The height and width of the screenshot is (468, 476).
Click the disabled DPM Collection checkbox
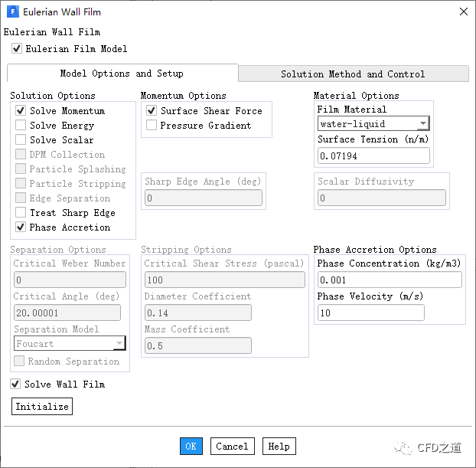pyautogui.click(x=21, y=155)
